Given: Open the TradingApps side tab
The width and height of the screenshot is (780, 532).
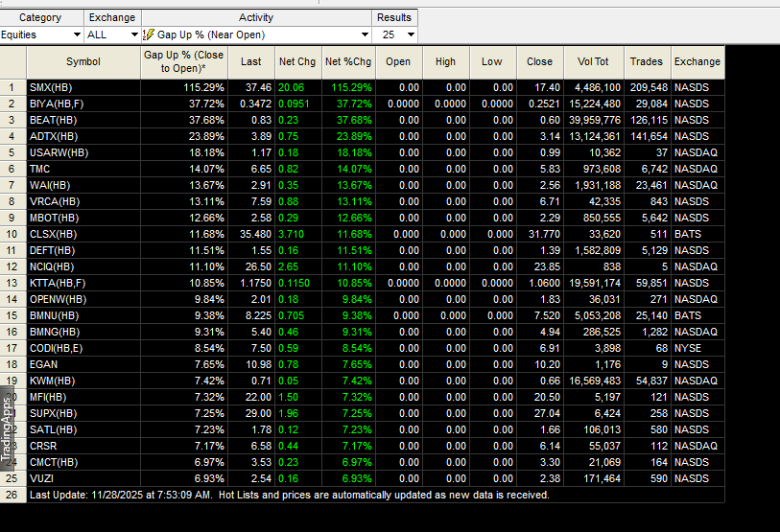Looking at the screenshot, I should click(x=7, y=428).
